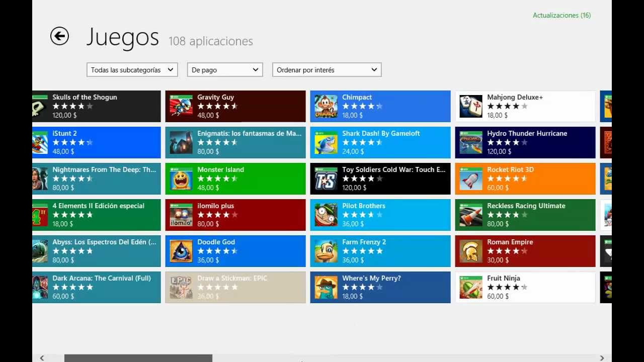Viewport: 644px width, 362px height.
Task: Open the Fruit Ninja icon
Action: pos(471,287)
